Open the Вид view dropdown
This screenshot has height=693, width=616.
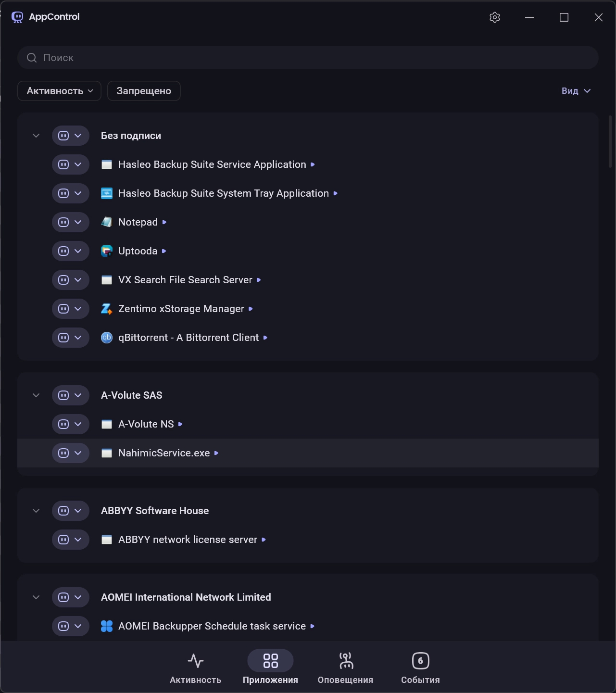[x=576, y=91]
